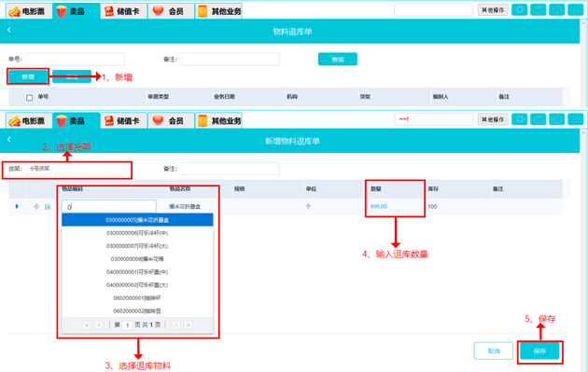
Task: Click the green save-row icon beside the plus icon
Action: pos(48,206)
